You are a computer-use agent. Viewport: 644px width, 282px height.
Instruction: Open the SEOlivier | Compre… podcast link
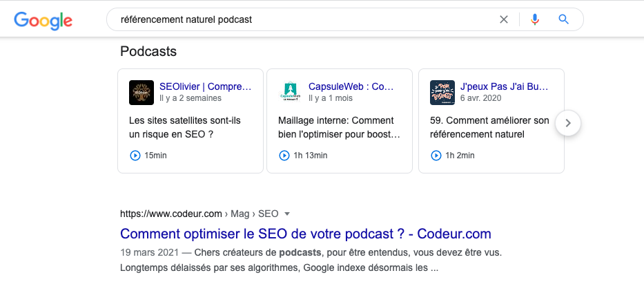pyautogui.click(x=206, y=87)
